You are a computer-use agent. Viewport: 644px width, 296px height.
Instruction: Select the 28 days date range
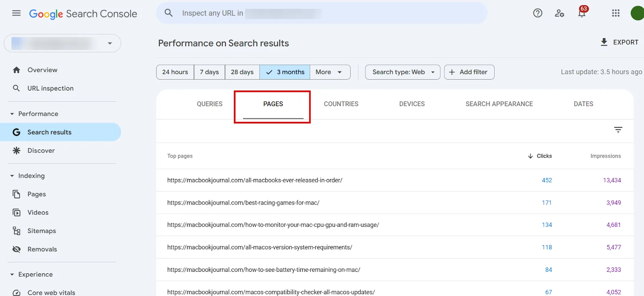tap(242, 72)
